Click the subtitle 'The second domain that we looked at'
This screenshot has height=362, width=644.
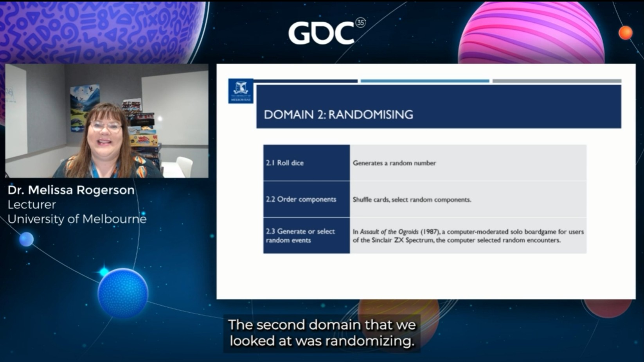click(x=322, y=333)
